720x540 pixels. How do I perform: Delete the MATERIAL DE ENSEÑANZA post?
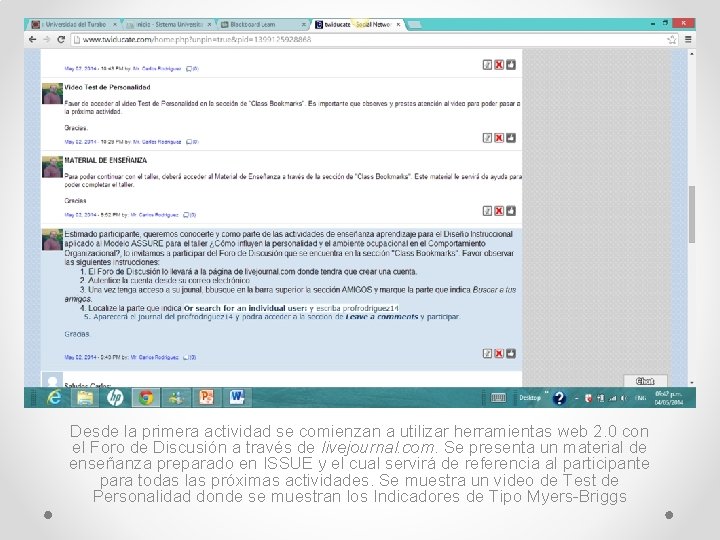point(499,211)
